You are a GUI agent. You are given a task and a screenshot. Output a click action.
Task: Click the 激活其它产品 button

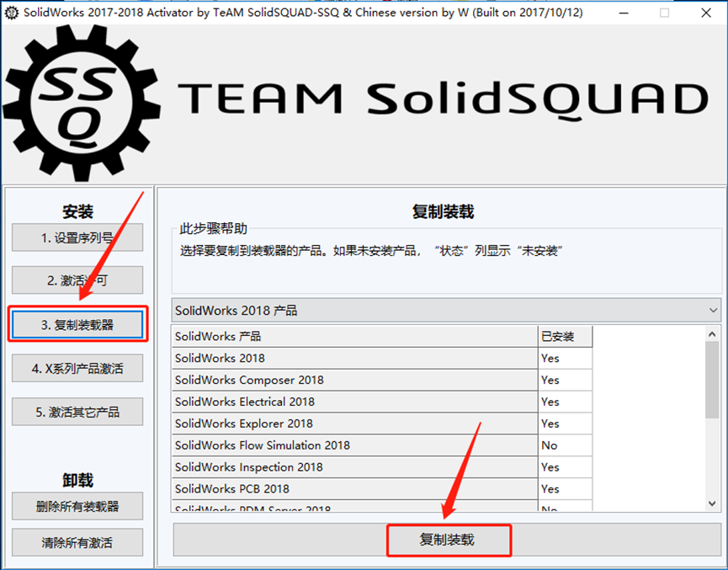tap(77, 412)
